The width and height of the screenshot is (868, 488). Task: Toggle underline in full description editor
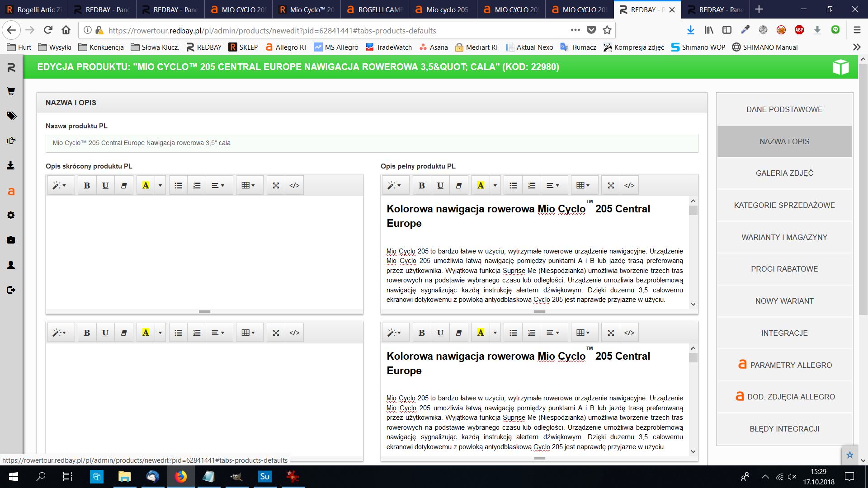[x=440, y=185]
